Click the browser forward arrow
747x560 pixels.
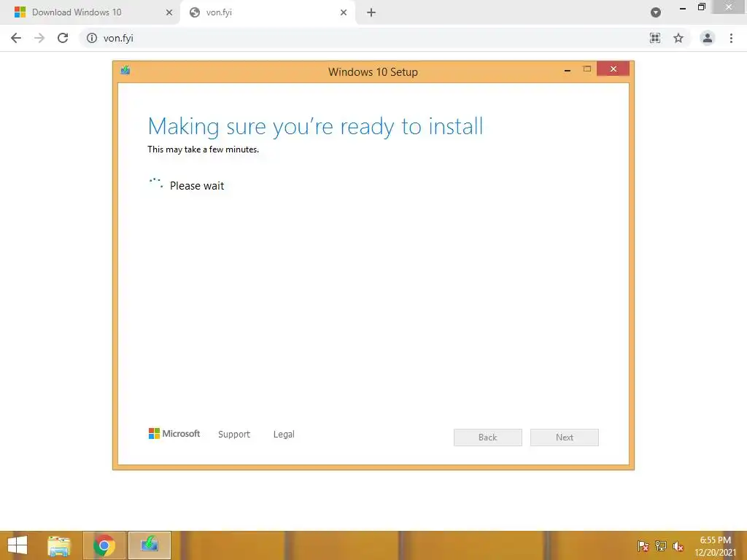(x=39, y=38)
